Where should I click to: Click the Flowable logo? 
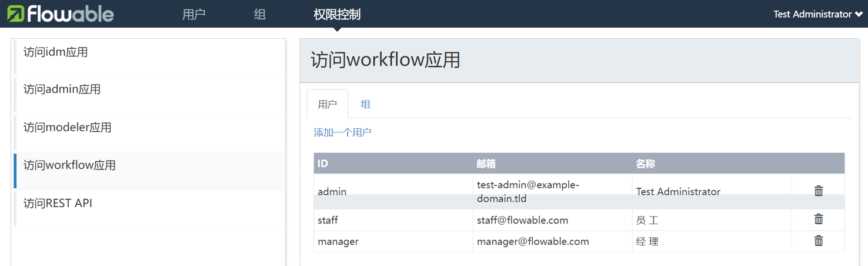tap(61, 14)
